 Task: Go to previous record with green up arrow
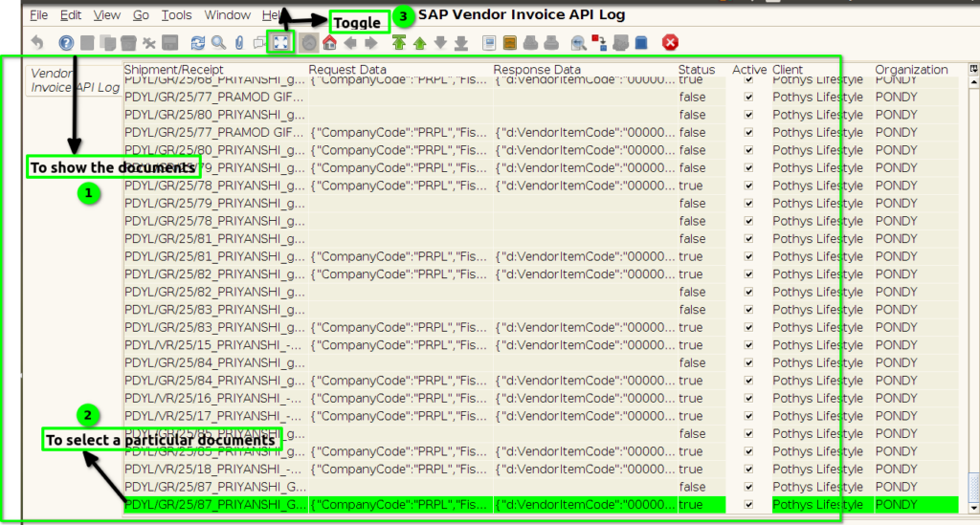coord(419,42)
